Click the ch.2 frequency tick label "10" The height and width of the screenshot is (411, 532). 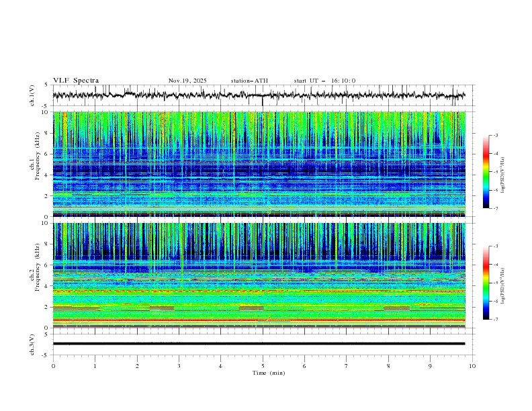(x=45, y=223)
